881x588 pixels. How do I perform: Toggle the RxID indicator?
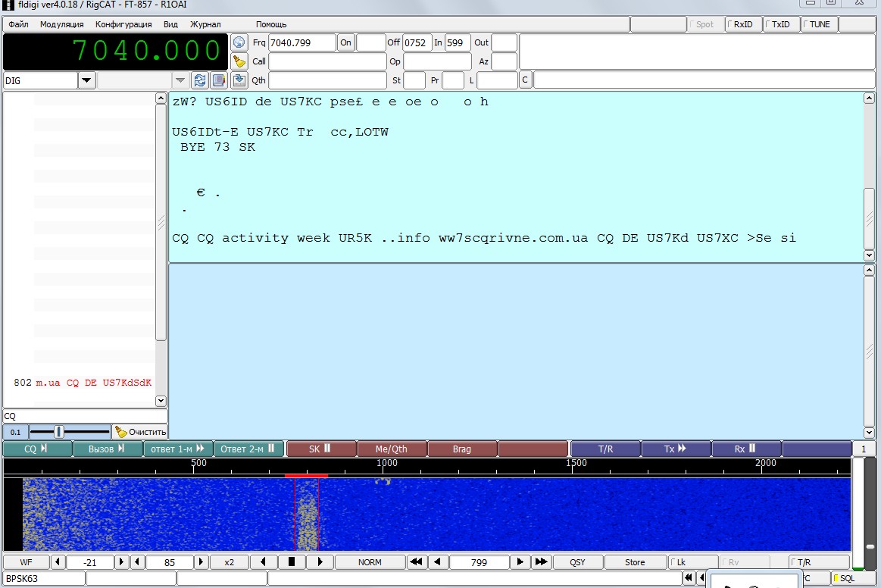tap(742, 24)
